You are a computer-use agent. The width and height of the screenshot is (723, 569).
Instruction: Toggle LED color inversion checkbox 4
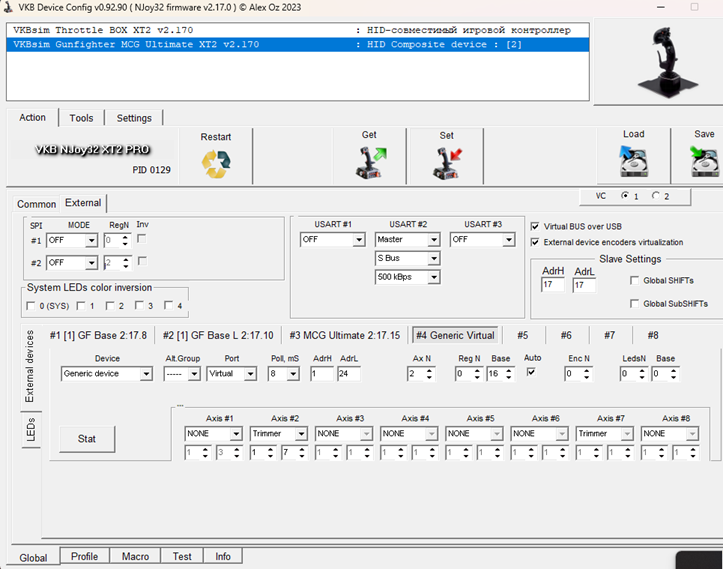tap(168, 305)
